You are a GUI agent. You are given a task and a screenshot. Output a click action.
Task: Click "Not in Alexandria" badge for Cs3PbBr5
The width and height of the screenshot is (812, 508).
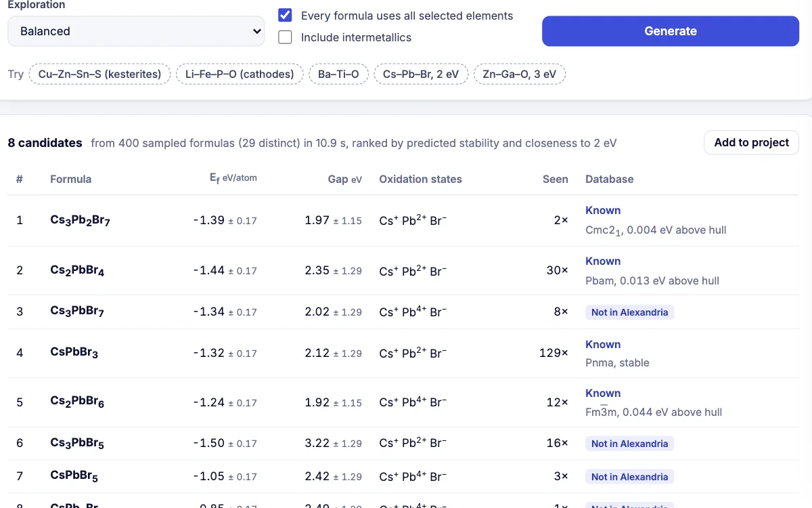point(629,444)
